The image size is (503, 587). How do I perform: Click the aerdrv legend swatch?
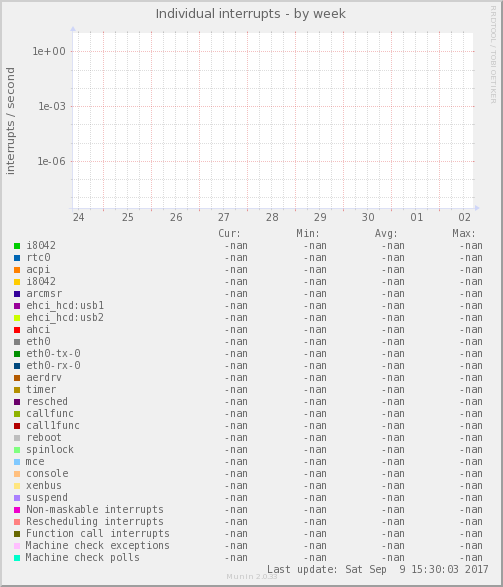pos(17,378)
